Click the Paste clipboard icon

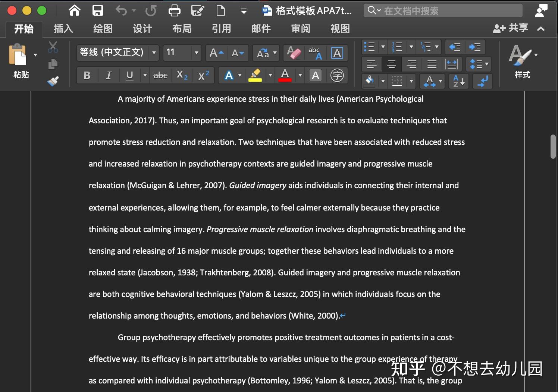18,55
